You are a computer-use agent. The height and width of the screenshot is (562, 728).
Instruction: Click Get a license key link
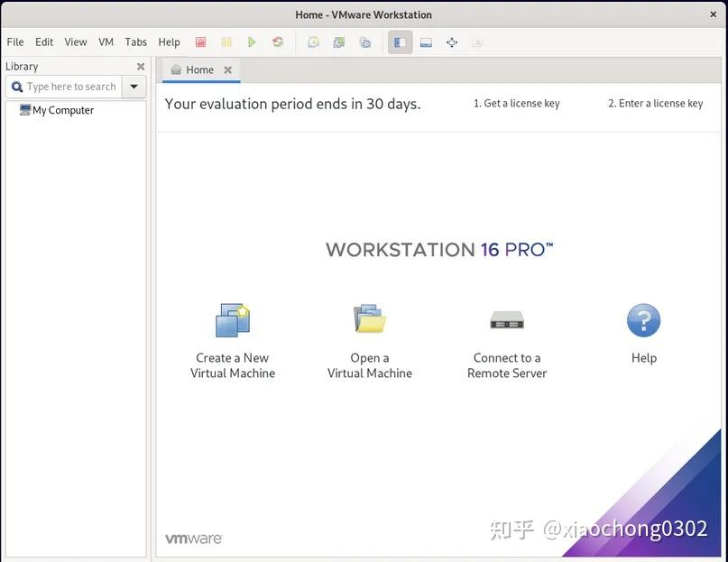(516, 103)
